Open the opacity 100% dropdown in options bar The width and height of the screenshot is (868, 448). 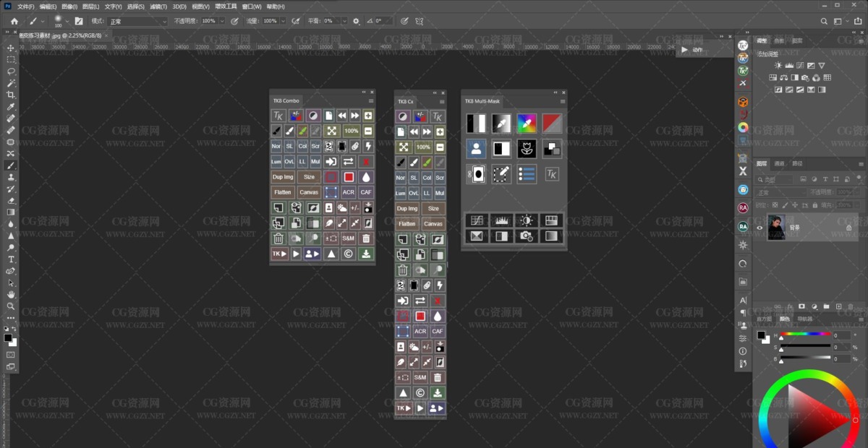[222, 21]
